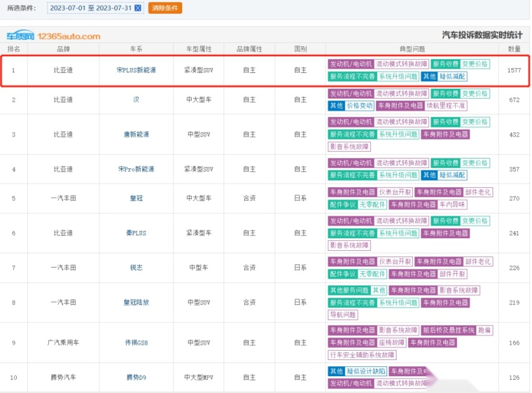Click the complaint count 166
Image resolution: width=532 pixels, height=393 pixels.
(x=514, y=342)
